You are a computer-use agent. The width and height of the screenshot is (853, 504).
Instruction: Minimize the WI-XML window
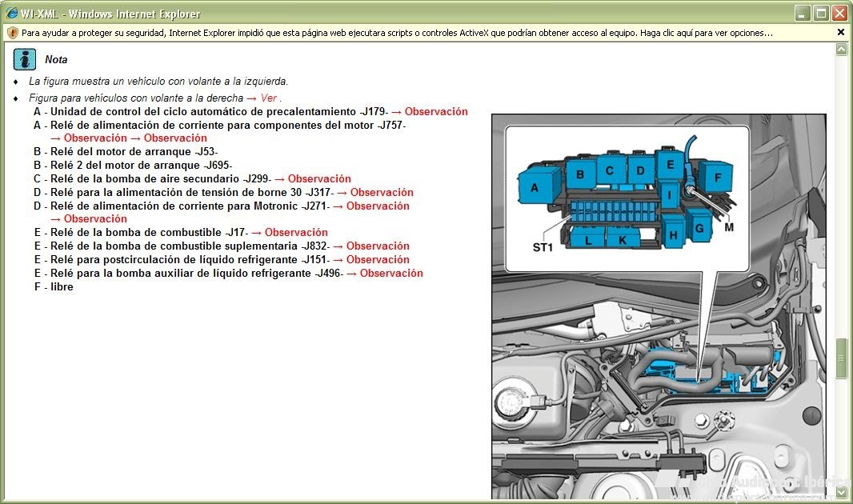pos(803,14)
